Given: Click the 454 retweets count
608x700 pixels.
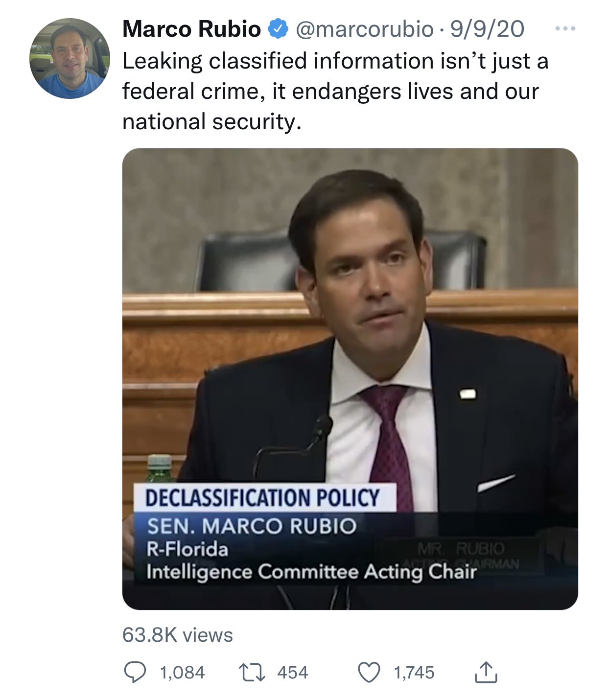Looking at the screenshot, I should 293,673.
